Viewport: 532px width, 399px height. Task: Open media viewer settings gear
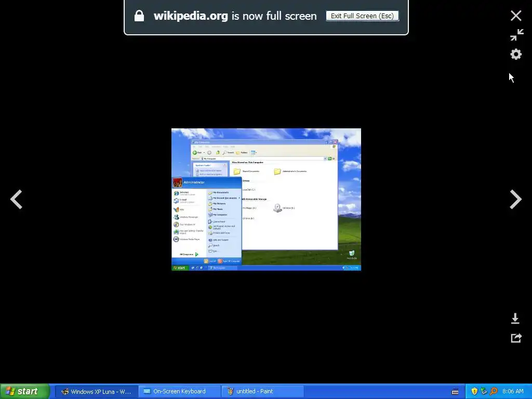[516, 54]
